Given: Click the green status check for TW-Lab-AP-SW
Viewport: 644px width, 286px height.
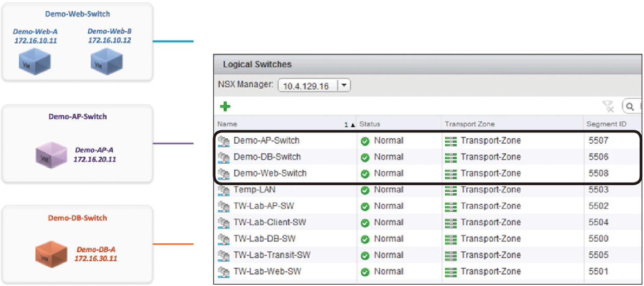Looking at the screenshot, I should tap(365, 207).
